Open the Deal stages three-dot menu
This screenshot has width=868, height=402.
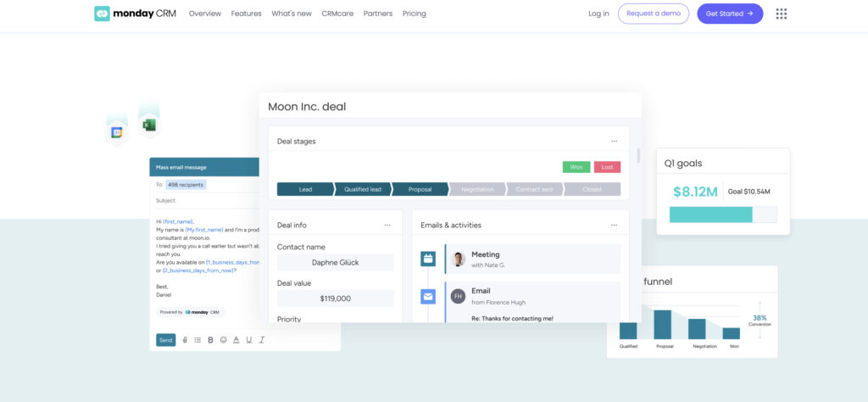614,141
